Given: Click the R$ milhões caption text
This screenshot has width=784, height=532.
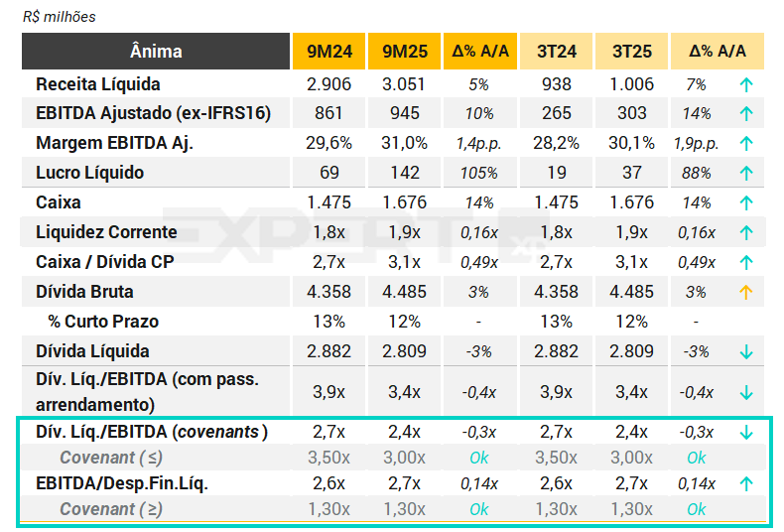Looking at the screenshot, I should [x=59, y=17].
